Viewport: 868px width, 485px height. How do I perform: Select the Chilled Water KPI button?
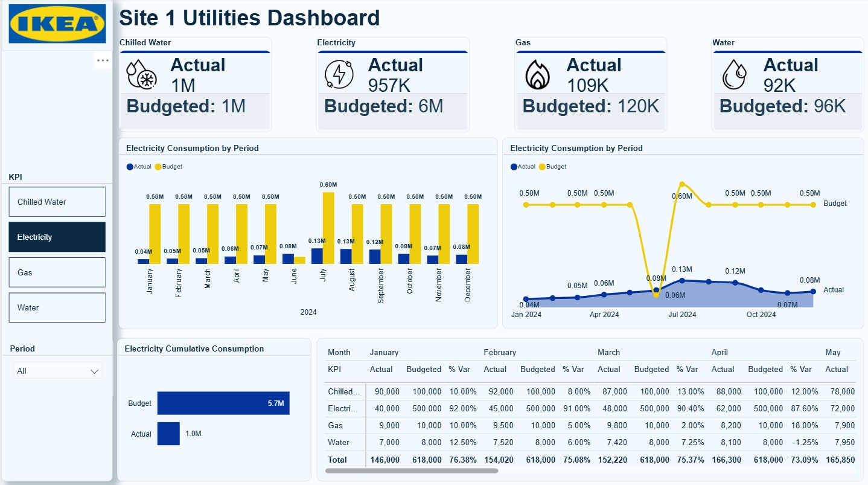[57, 201]
